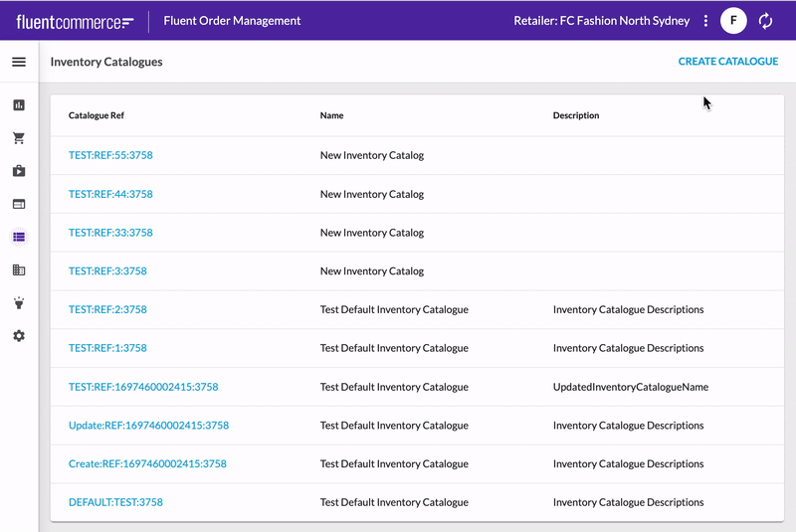The image size is (796, 532).
Task: Open Update:REF:1697460002415:3758 catalogue link
Action: (x=148, y=426)
